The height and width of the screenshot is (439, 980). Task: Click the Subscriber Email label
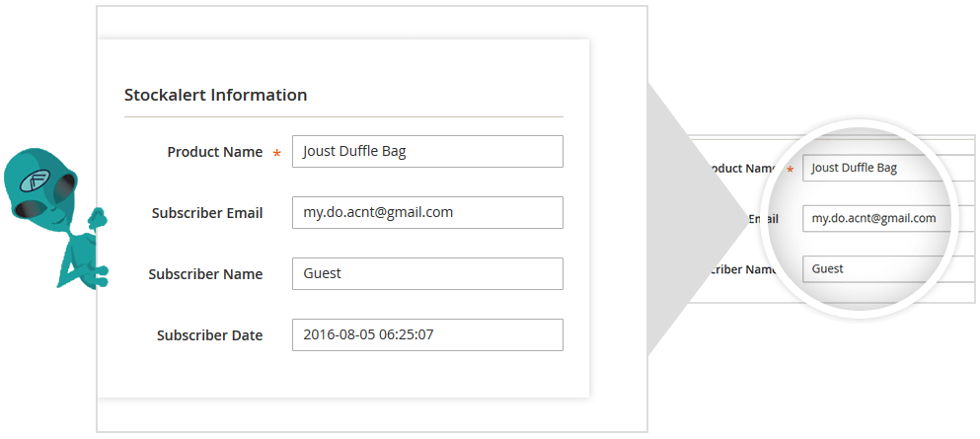tap(207, 213)
